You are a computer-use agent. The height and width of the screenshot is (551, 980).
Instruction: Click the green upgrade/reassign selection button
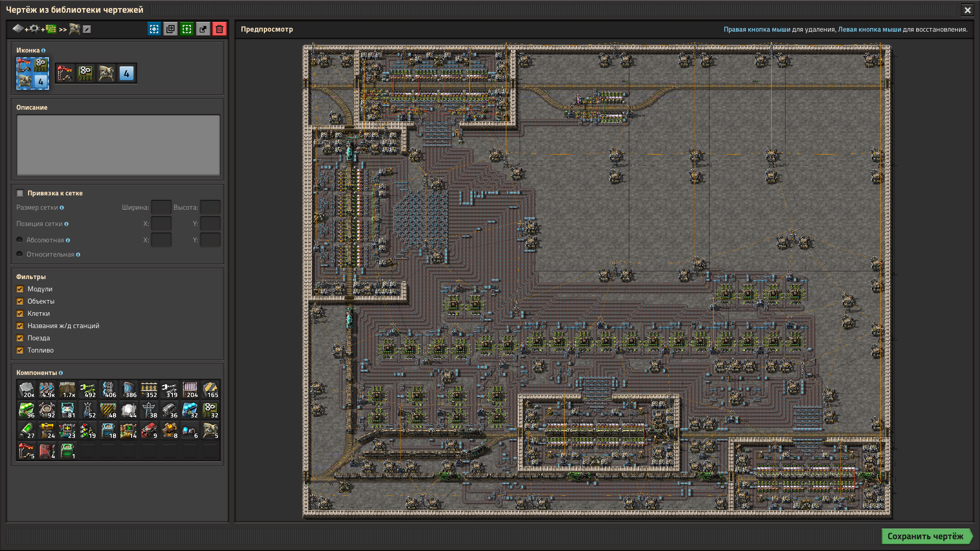pyautogui.click(x=187, y=29)
